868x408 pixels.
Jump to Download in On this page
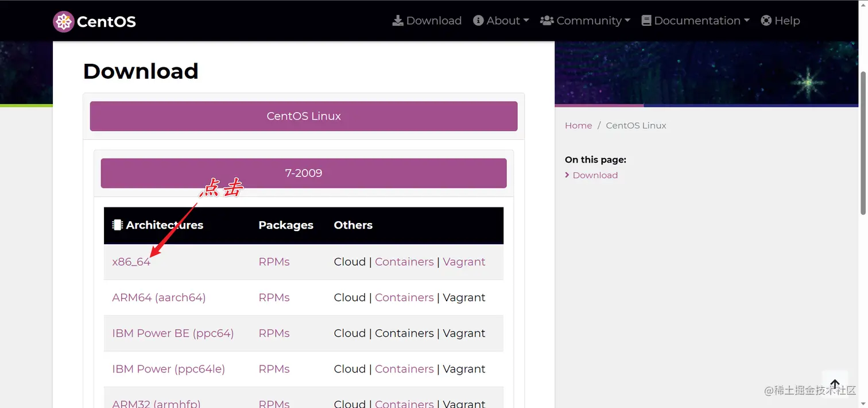click(x=595, y=175)
